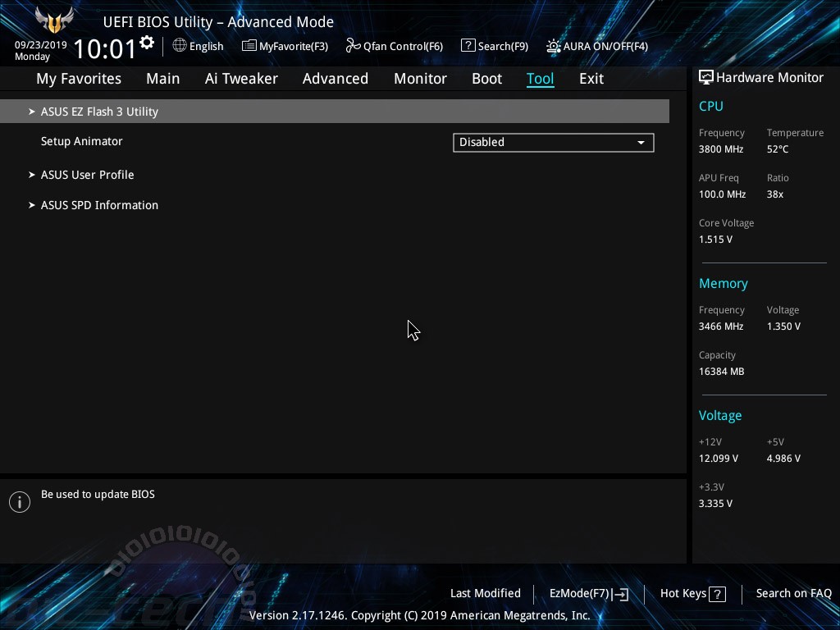Click the Hardware Monitor screen icon

click(x=706, y=78)
